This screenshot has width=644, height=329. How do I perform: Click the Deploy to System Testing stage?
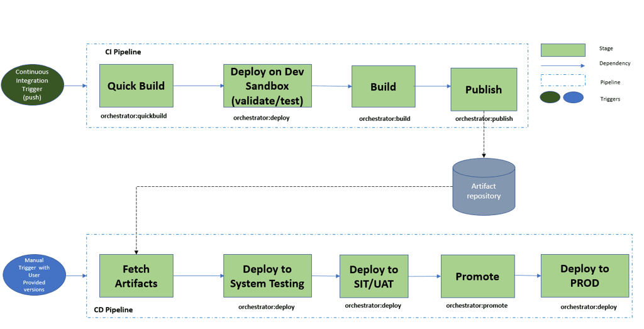[267, 276]
